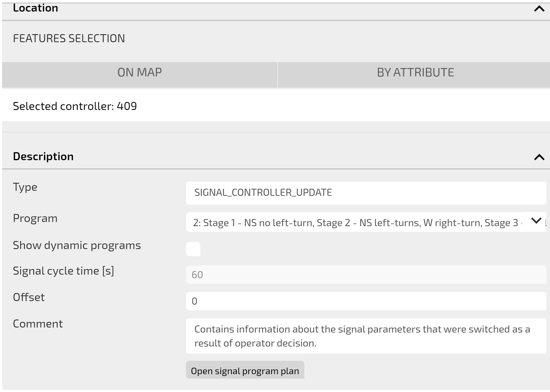The image size is (550, 392).
Task: Click the Signal cycle time field showing 60
Action: point(366,275)
